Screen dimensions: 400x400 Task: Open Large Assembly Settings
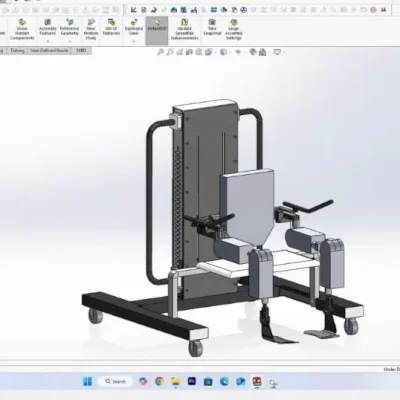pos(234,29)
